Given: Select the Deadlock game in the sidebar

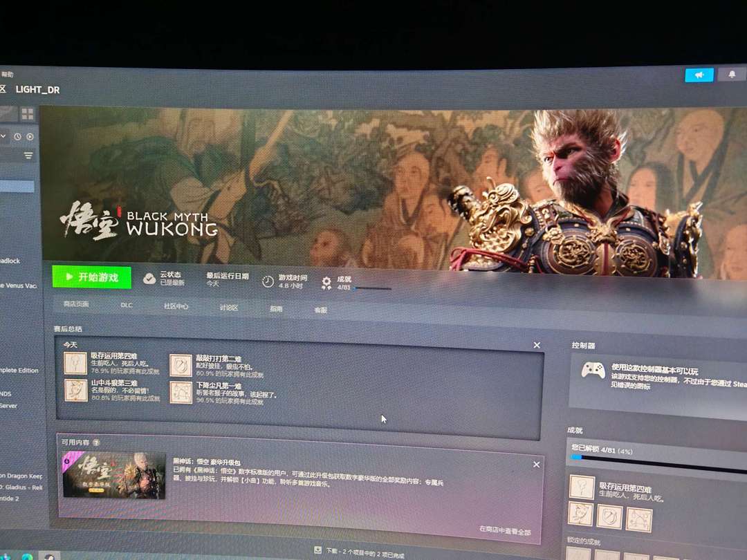Looking at the screenshot, I should [10, 261].
